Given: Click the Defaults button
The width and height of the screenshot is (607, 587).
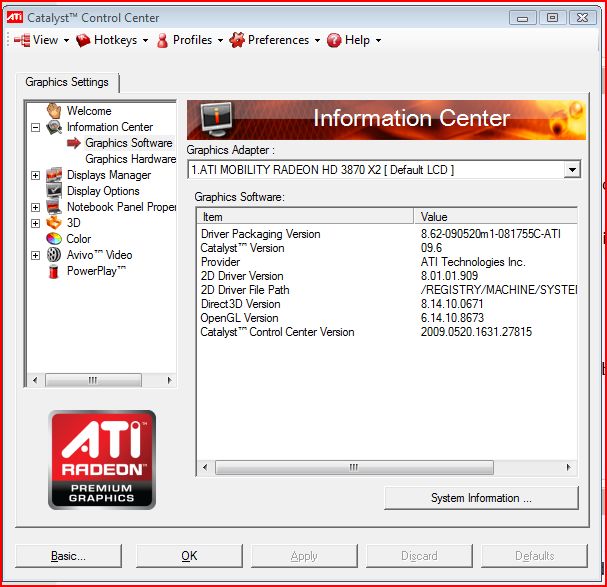Looking at the screenshot, I should [x=534, y=556].
